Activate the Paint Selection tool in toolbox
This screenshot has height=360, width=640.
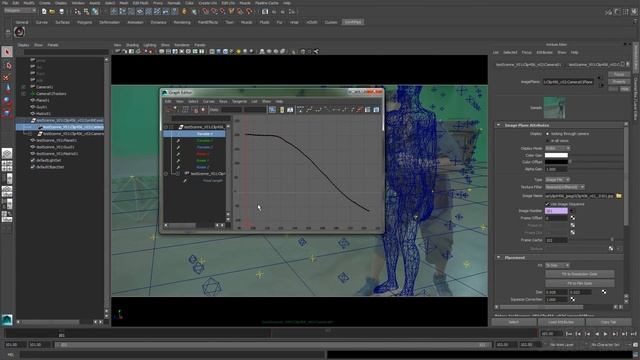click(x=7, y=77)
